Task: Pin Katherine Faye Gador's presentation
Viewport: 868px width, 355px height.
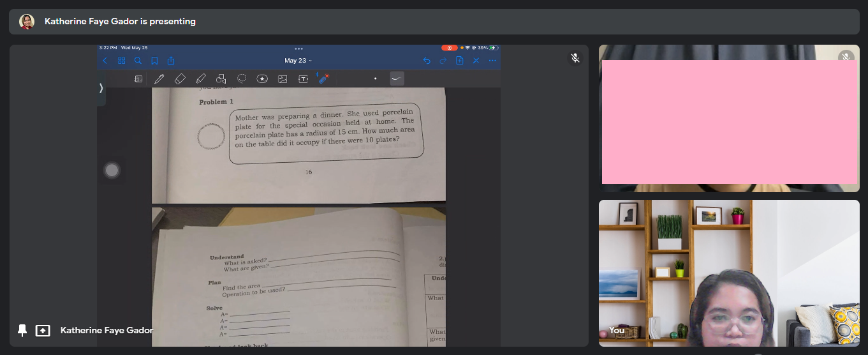Action: point(22,330)
